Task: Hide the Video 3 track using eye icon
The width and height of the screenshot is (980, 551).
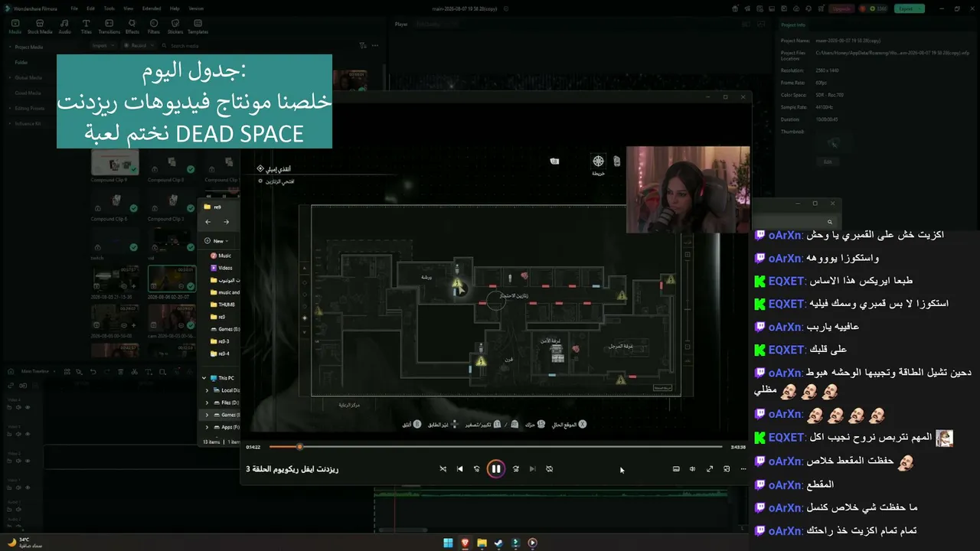Action: [x=28, y=434]
